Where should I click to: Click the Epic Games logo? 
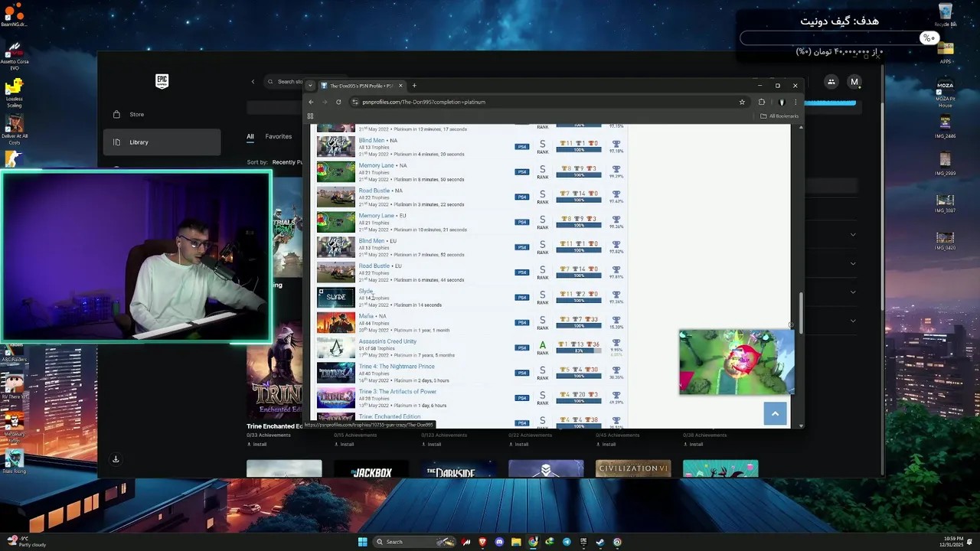point(162,81)
